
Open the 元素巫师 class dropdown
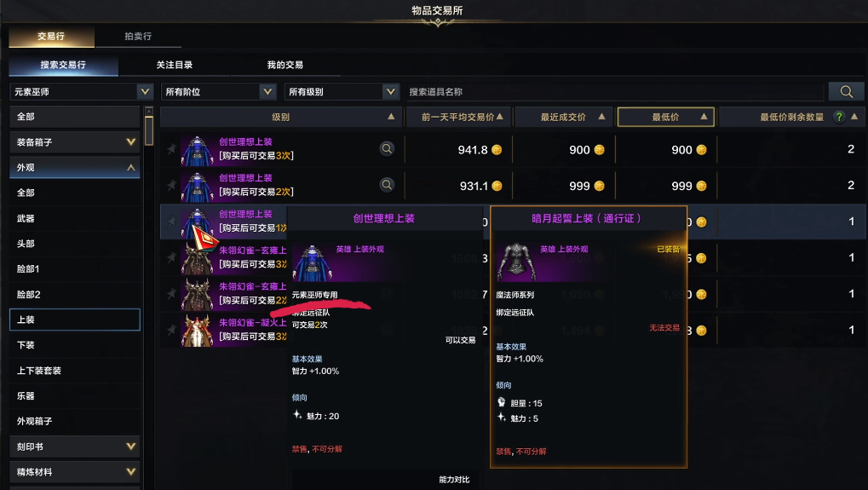point(82,92)
